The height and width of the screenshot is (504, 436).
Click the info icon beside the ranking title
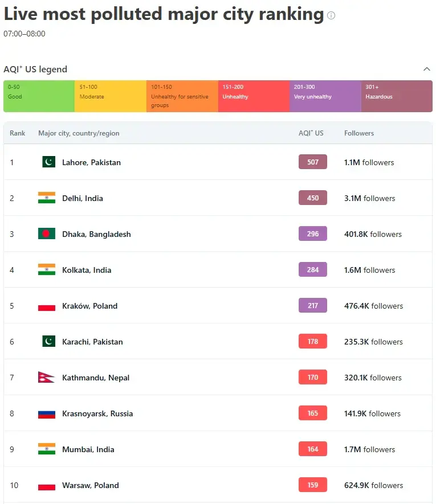331,16
